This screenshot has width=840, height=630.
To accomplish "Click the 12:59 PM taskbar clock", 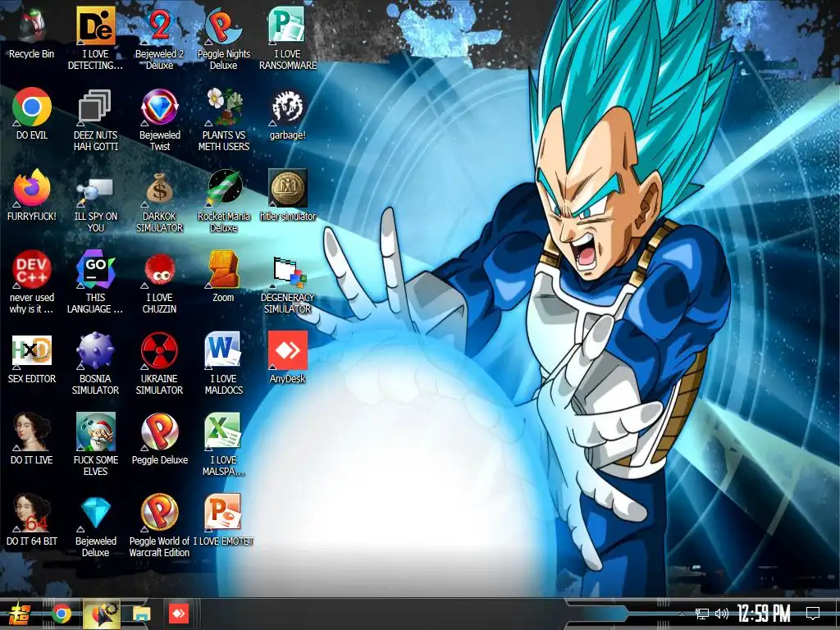I will coord(764,614).
